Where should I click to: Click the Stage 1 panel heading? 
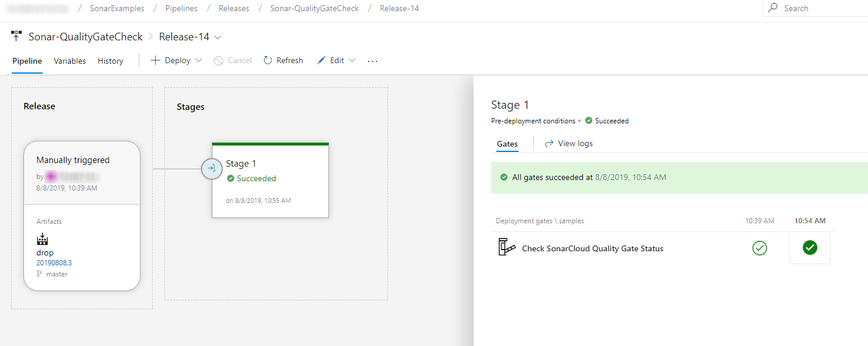pos(510,105)
